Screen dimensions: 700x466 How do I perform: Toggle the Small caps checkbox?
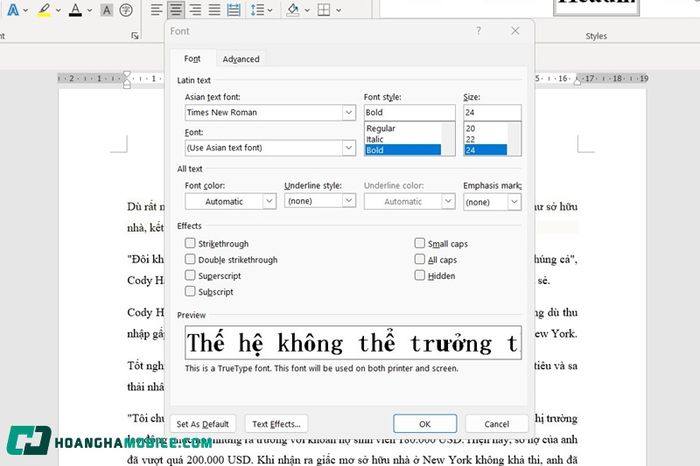(420, 244)
